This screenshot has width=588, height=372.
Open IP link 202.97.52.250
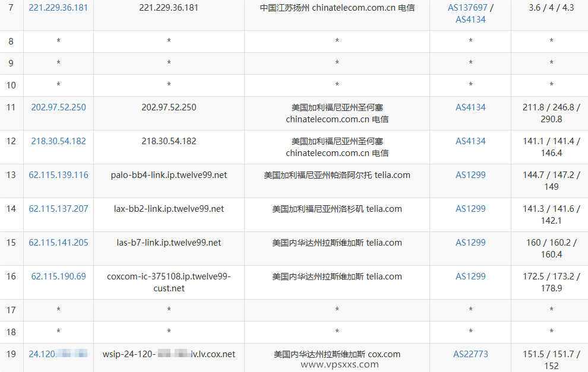coord(58,107)
